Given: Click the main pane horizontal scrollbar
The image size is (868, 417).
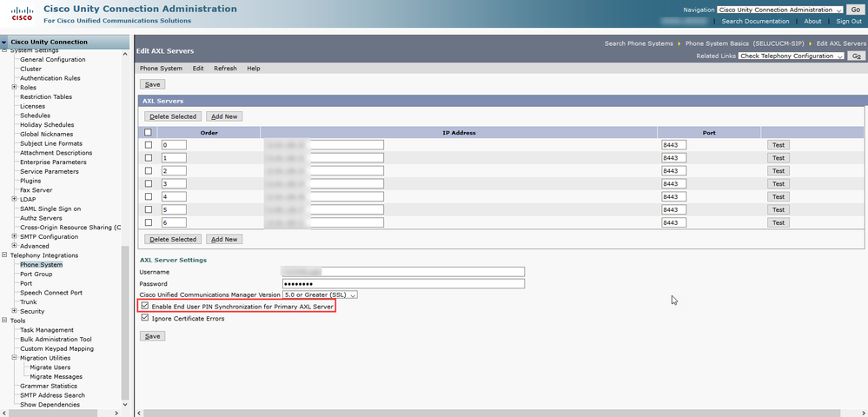Looking at the screenshot, I should point(493,414).
